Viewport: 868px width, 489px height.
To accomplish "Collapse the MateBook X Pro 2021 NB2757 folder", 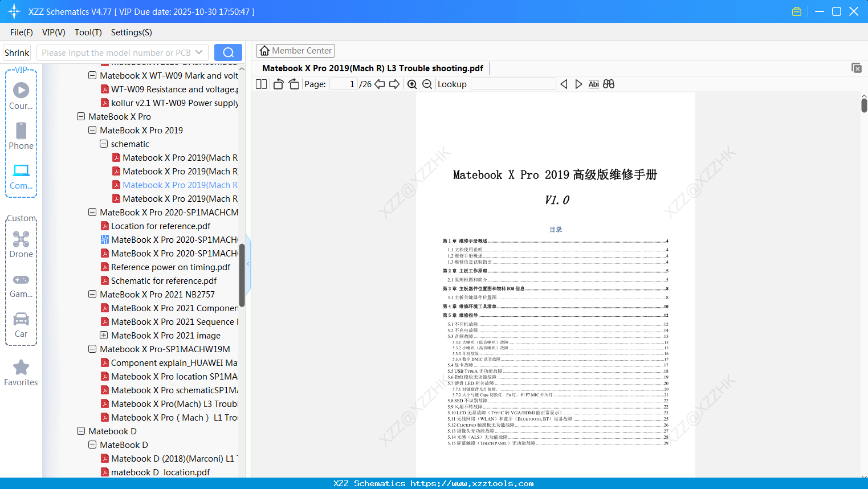I will [92, 295].
